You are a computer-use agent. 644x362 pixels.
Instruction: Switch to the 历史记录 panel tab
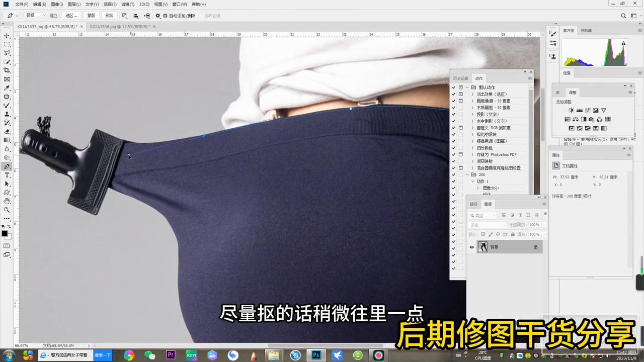point(460,78)
